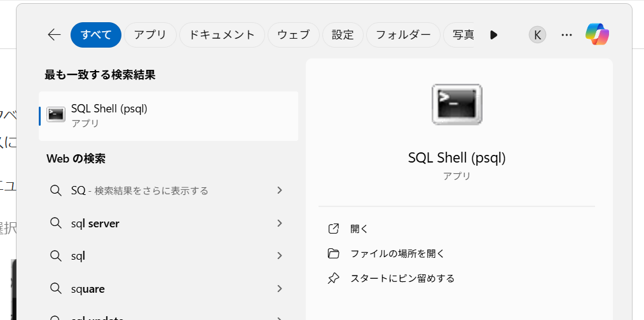Open the SQL Shell (psql) best match result

pyautogui.click(x=168, y=115)
